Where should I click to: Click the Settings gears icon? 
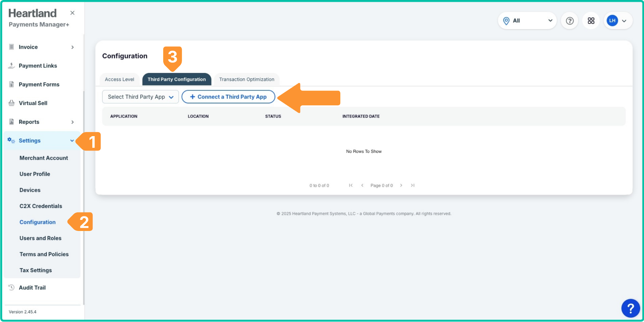(x=11, y=141)
